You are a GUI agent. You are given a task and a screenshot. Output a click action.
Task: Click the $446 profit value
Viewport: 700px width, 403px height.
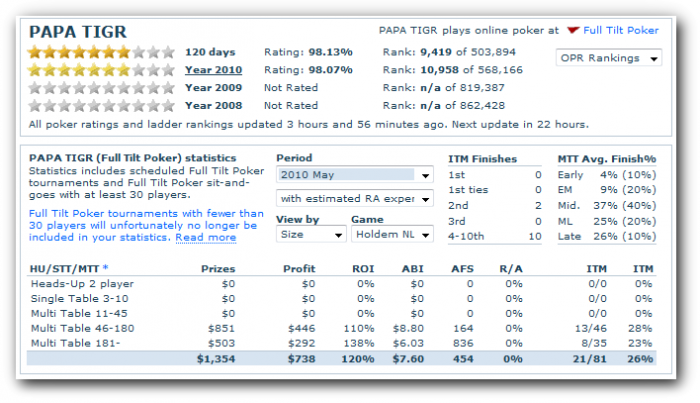301,328
